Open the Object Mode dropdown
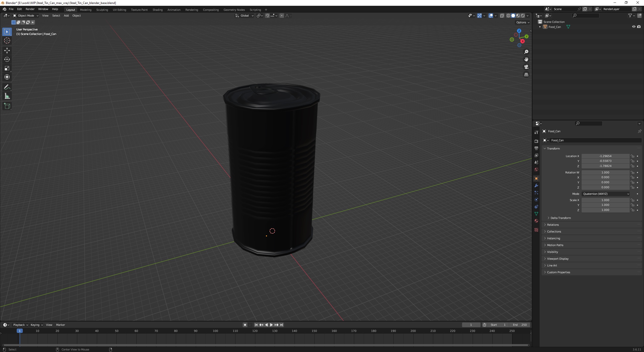 click(x=25, y=16)
